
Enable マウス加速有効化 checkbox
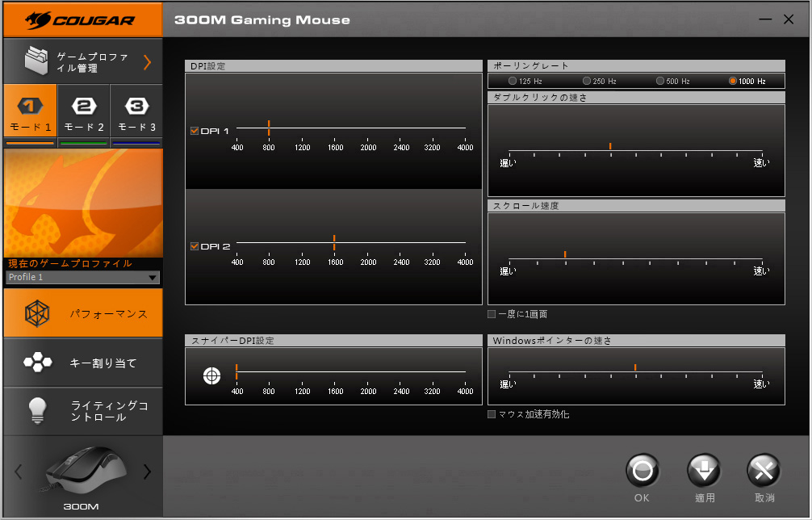pyautogui.click(x=492, y=414)
